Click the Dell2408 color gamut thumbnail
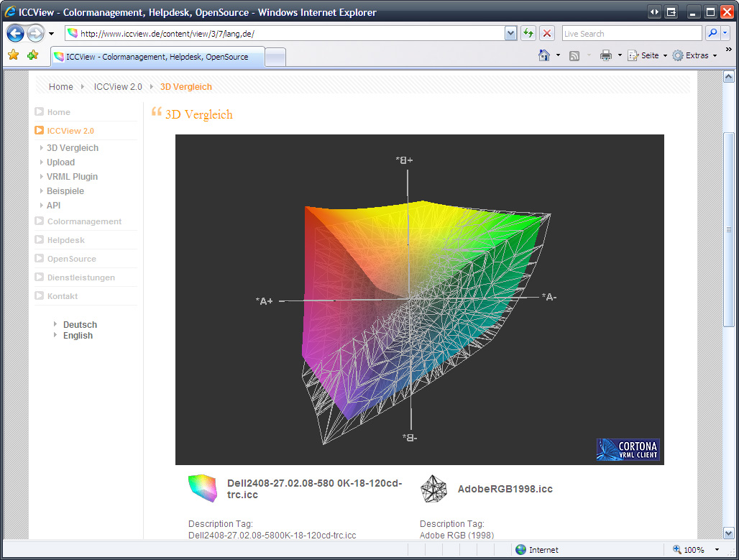This screenshot has height=560, width=739. pos(202,488)
